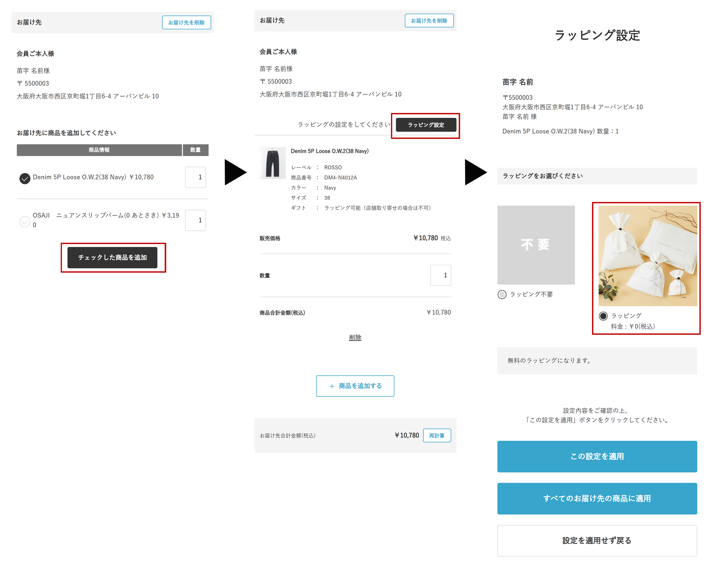The image size is (708, 588).
Task: Select the grey 不要 wrapping image
Action: click(x=536, y=245)
